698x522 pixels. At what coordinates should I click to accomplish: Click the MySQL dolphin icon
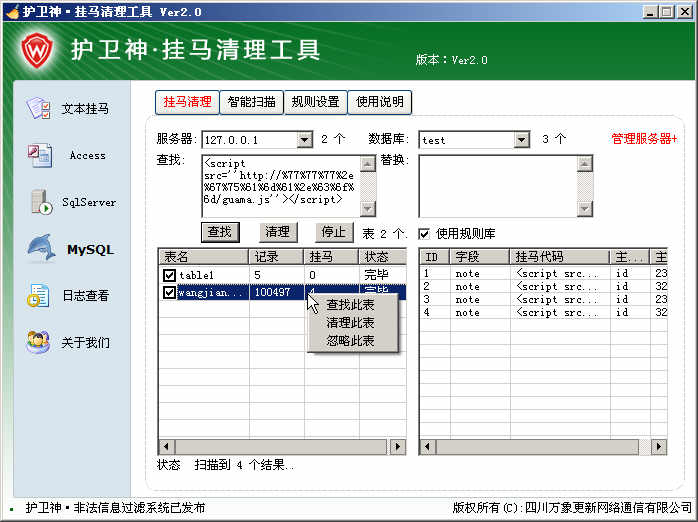[41, 248]
